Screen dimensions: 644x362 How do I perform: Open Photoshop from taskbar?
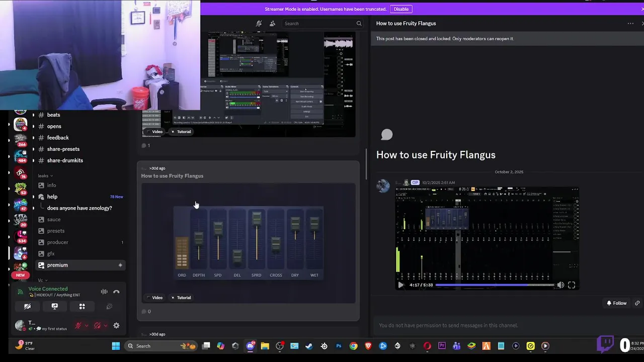point(339,346)
